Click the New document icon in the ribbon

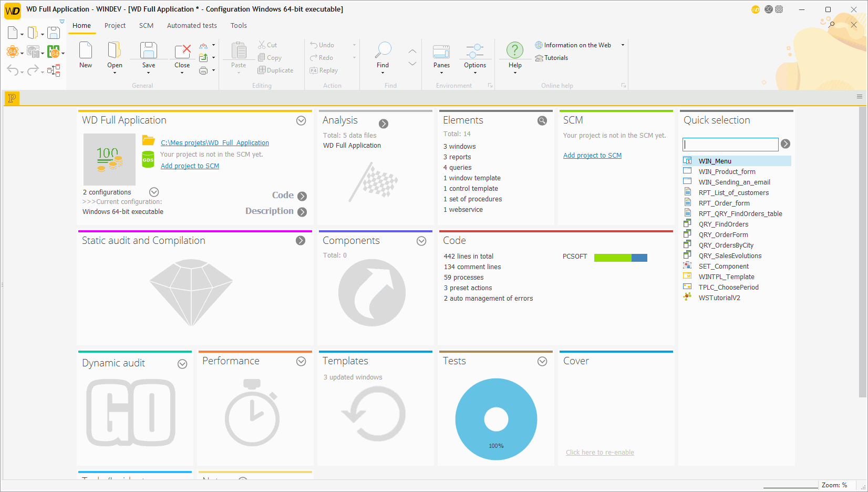point(86,50)
